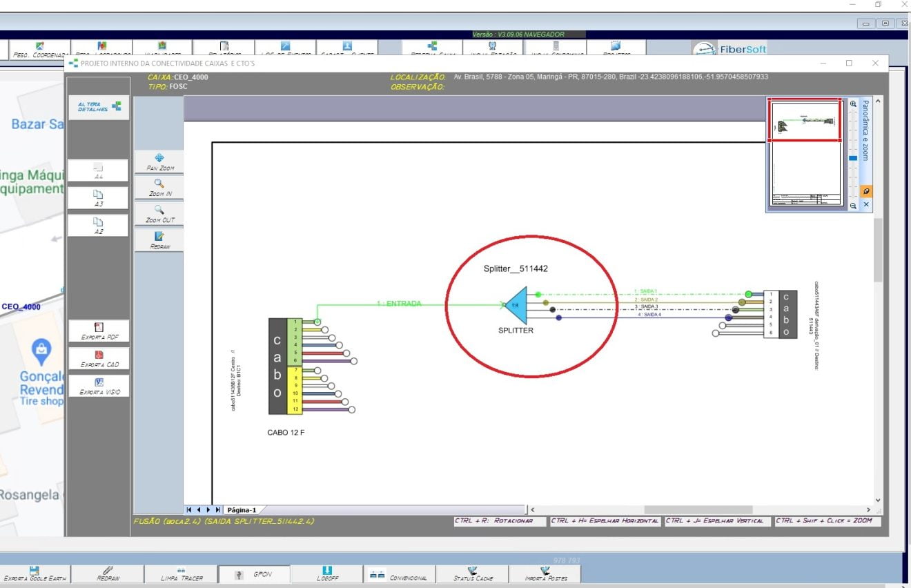Go to next page with navigation arrow
911x588 pixels.
tap(208, 509)
